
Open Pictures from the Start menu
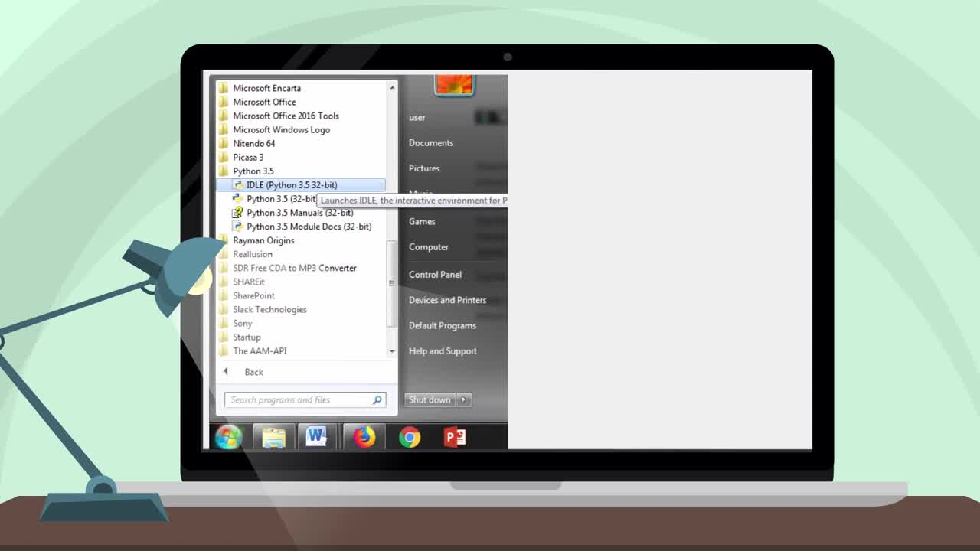pos(424,168)
